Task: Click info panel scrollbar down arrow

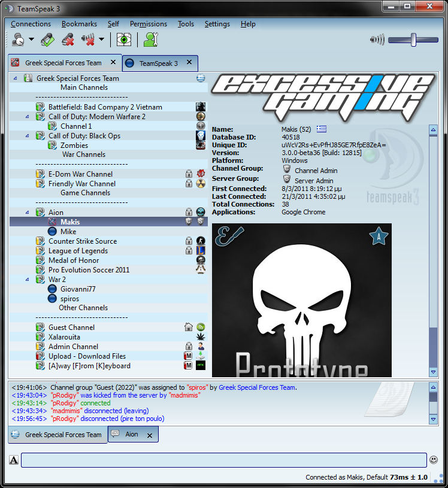Action: [x=433, y=372]
